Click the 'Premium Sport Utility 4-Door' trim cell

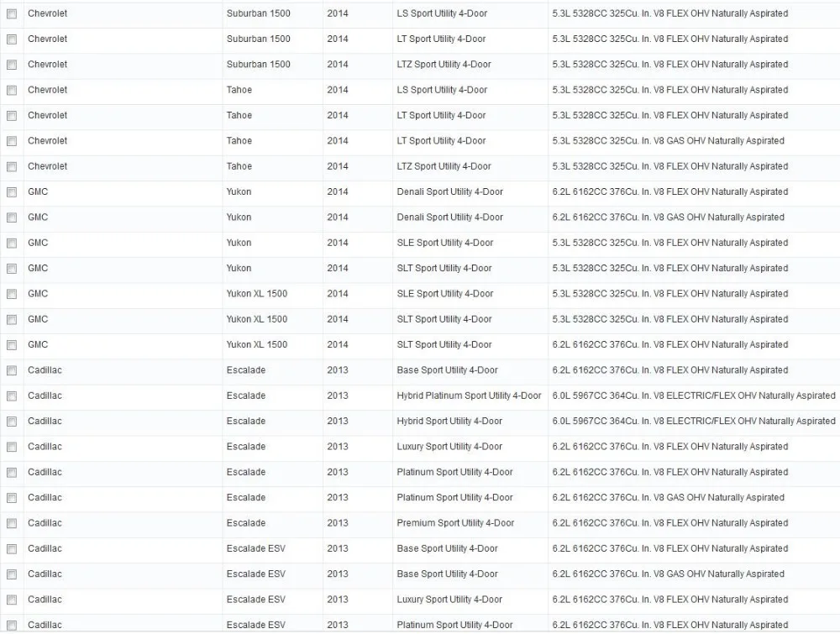pos(455,523)
